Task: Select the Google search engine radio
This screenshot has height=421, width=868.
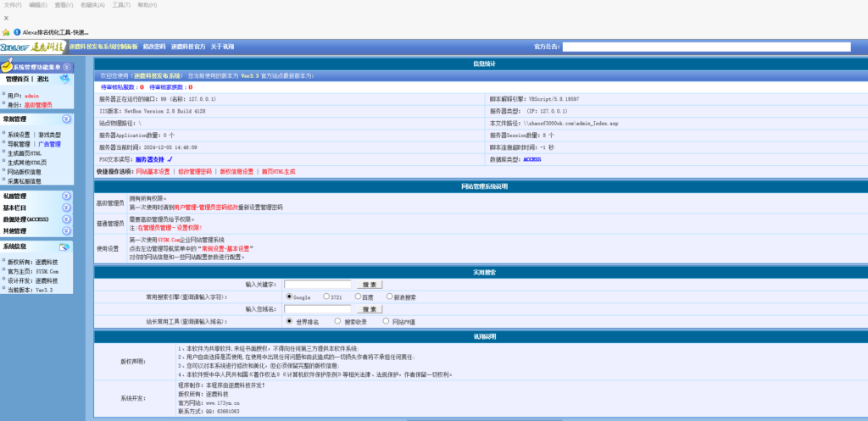Action: coord(290,297)
